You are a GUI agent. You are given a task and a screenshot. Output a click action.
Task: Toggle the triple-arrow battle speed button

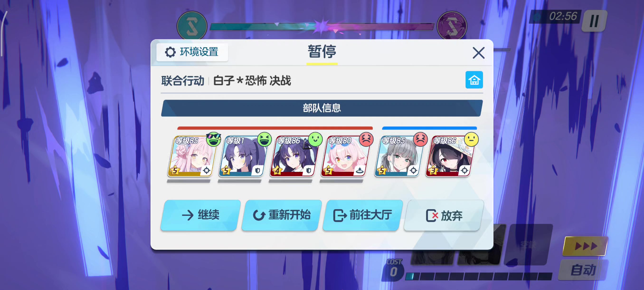point(585,246)
